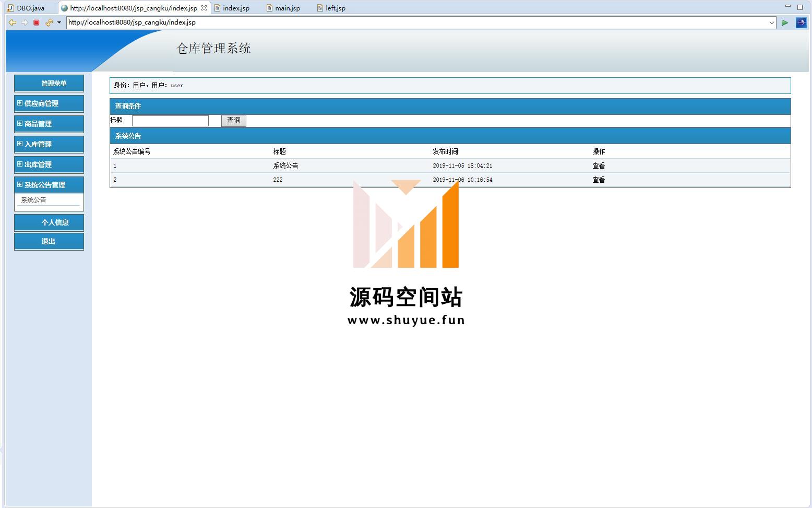
Task: Expand the 入库管理 menu plus icon
Action: (x=20, y=144)
